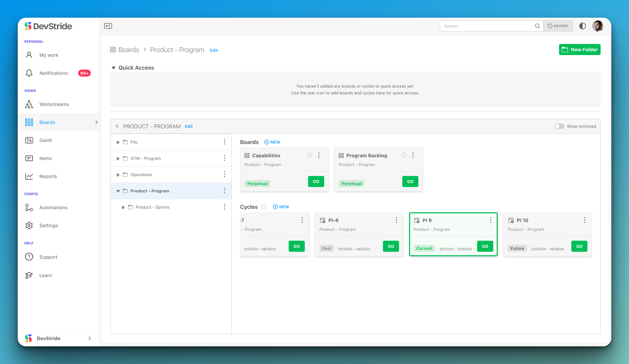629x364 pixels.
Task: Open options menu for PI 10 cycle
Action: click(x=584, y=220)
